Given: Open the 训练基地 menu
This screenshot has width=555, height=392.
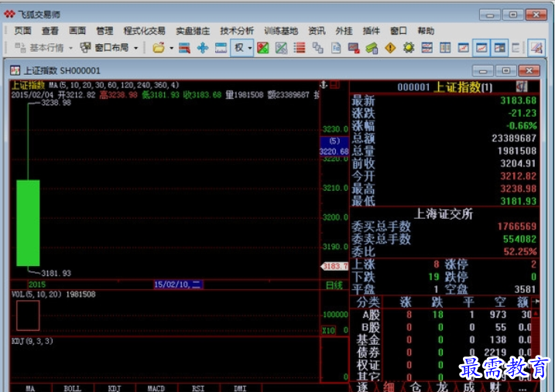Looking at the screenshot, I should pyautogui.click(x=281, y=31).
